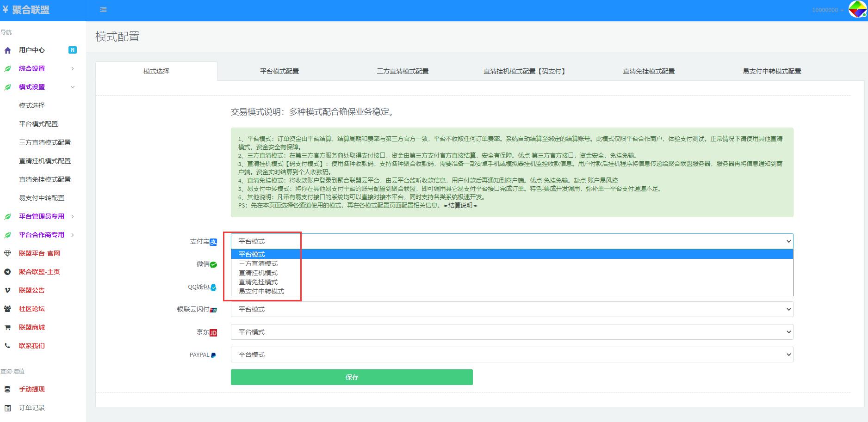Click the phone icon beside 联系我们
The height and width of the screenshot is (422, 868).
pos(7,346)
